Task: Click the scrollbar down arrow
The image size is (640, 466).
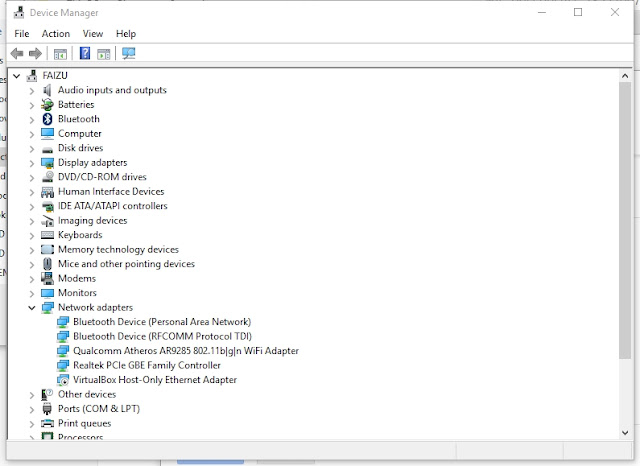Action: coord(625,433)
